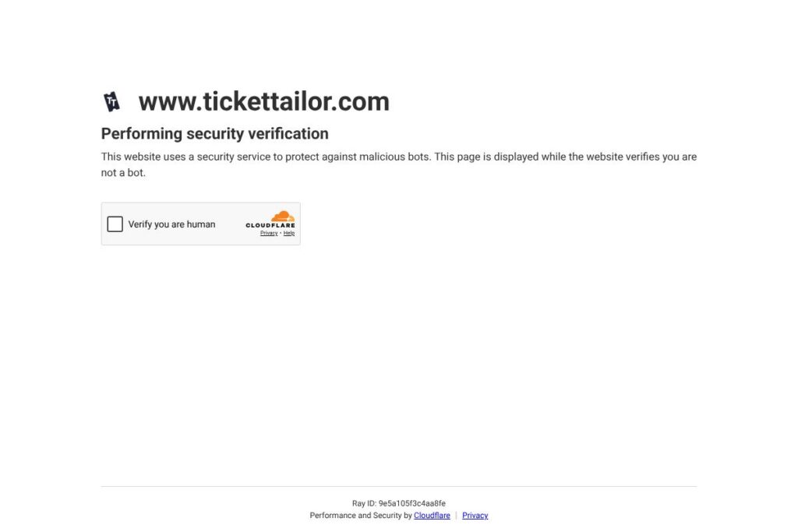Click the separator bar between footer links
798x532 pixels.
click(456, 515)
